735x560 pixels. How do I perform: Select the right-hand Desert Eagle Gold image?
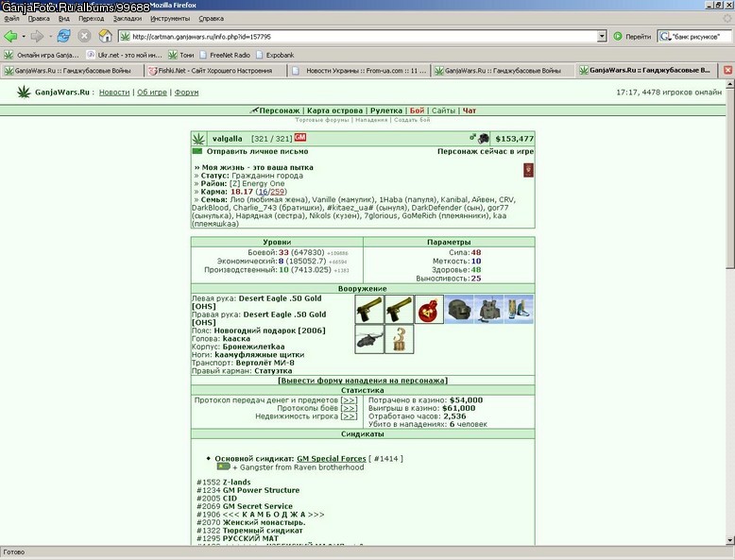[399, 310]
